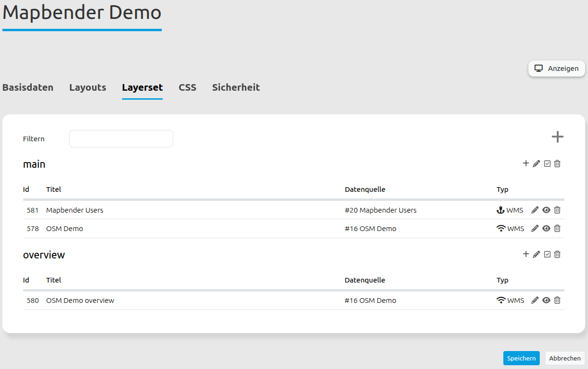
Task: Toggle the main layerset checkbox icon
Action: click(x=547, y=163)
